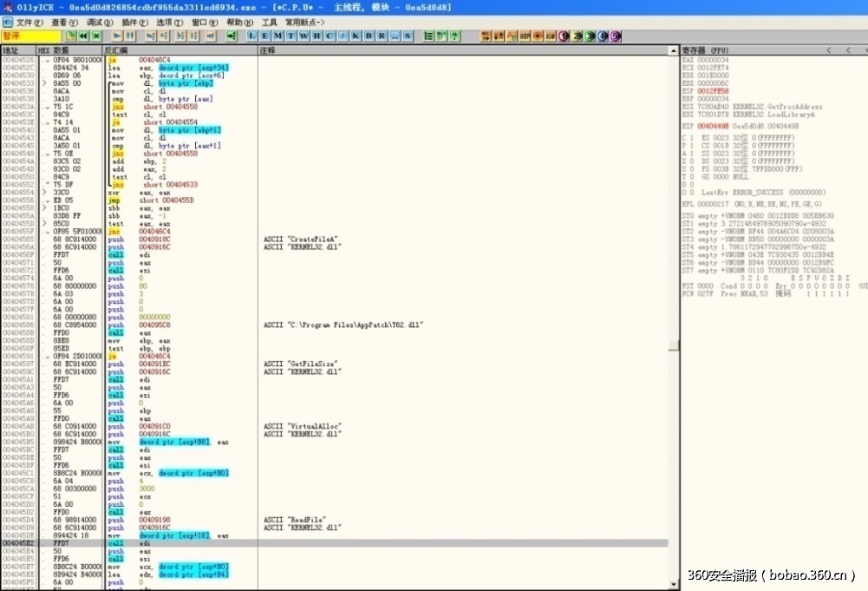Toggle the C carry flag value
The width and height of the screenshot is (868, 591).
click(690, 137)
